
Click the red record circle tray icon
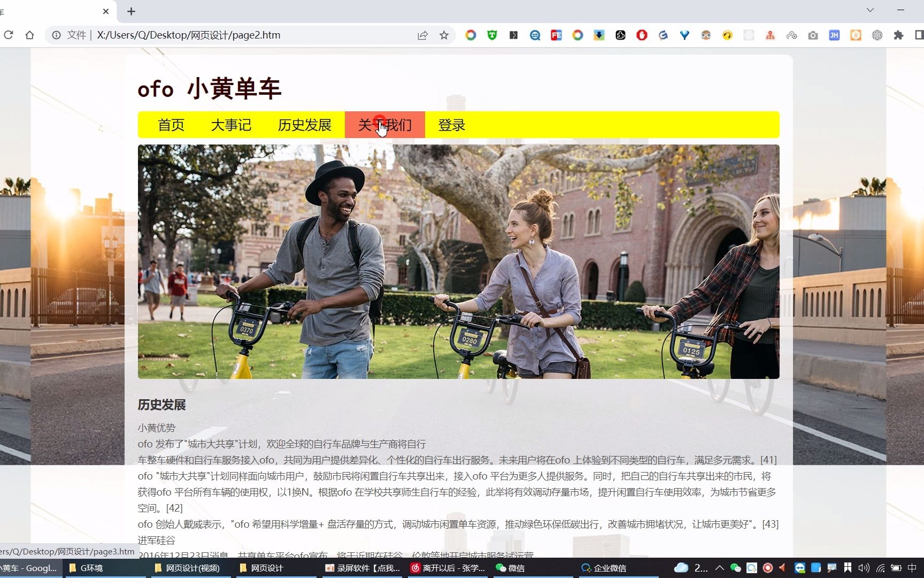point(768,568)
